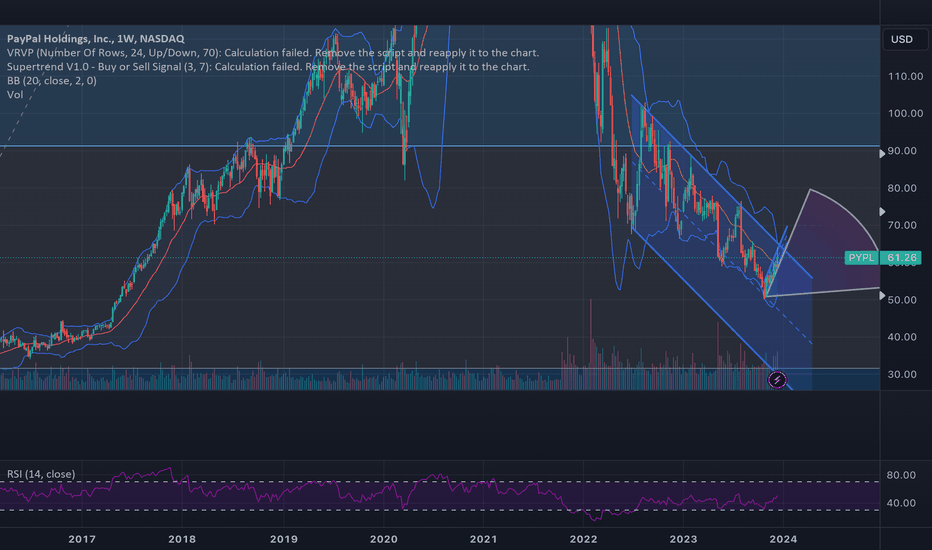Click the arrow marker above the 70.00 level

click(x=882, y=212)
